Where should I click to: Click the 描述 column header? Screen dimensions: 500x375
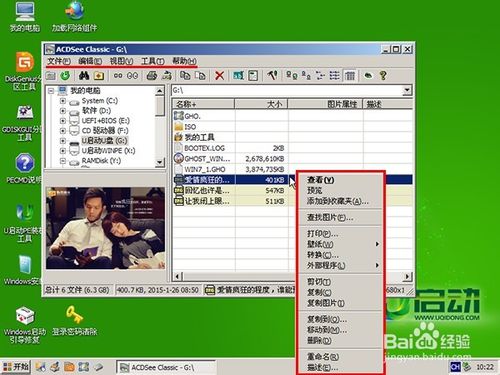[x=388, y=104]
